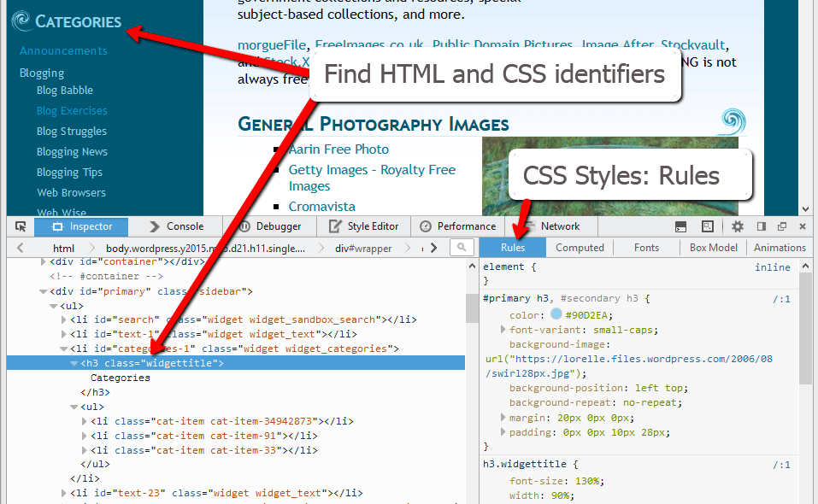Click the Categories text node

[120, 378]
